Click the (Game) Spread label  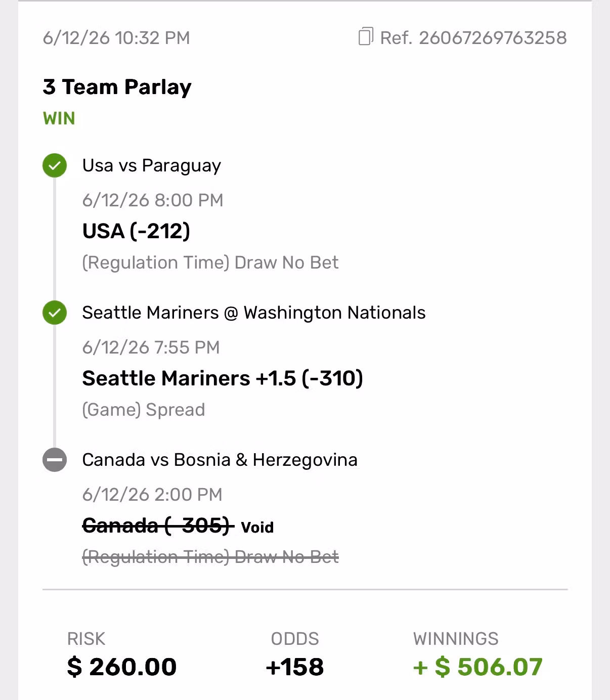point(144,410)
